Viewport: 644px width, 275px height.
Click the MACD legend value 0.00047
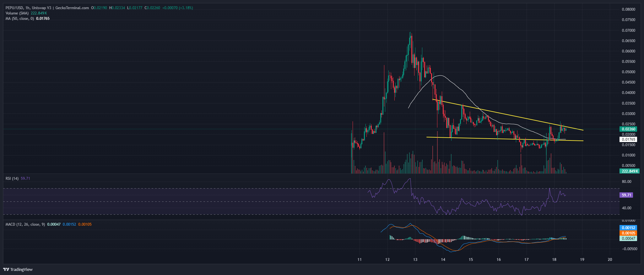click(54, 224)
